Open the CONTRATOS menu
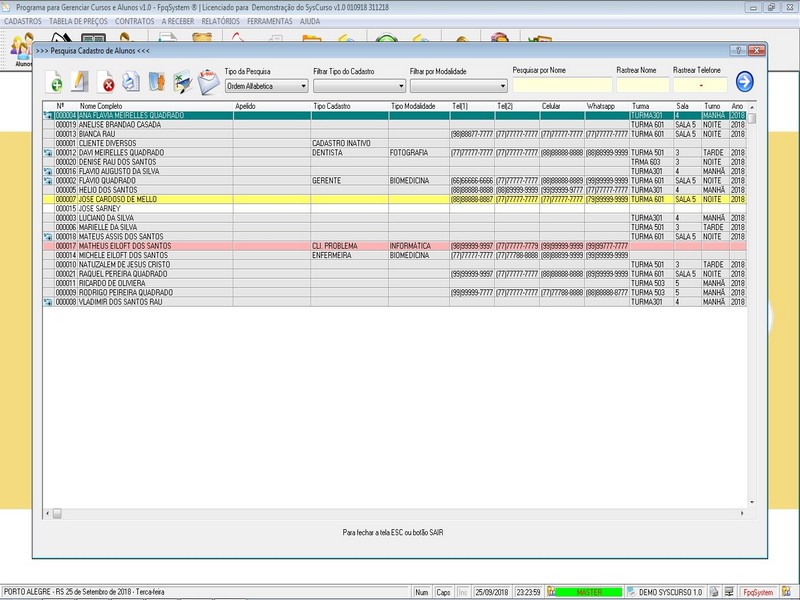The width and height of the screenshot is (800, 600). tap(135, 21)
